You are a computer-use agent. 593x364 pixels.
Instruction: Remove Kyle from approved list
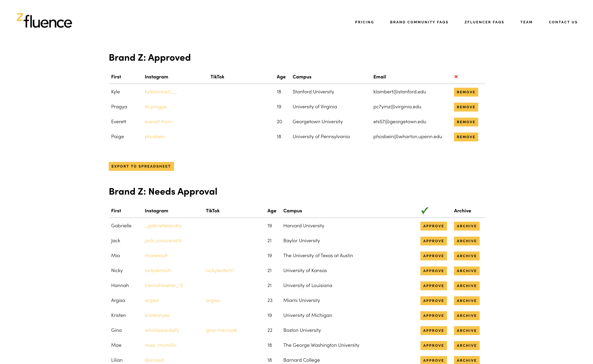click(466, 92)
